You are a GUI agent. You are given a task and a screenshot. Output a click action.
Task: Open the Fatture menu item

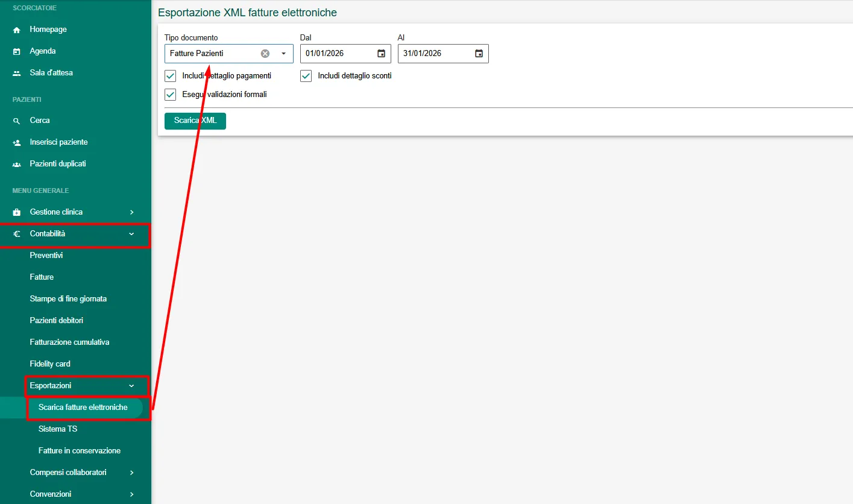42,277
